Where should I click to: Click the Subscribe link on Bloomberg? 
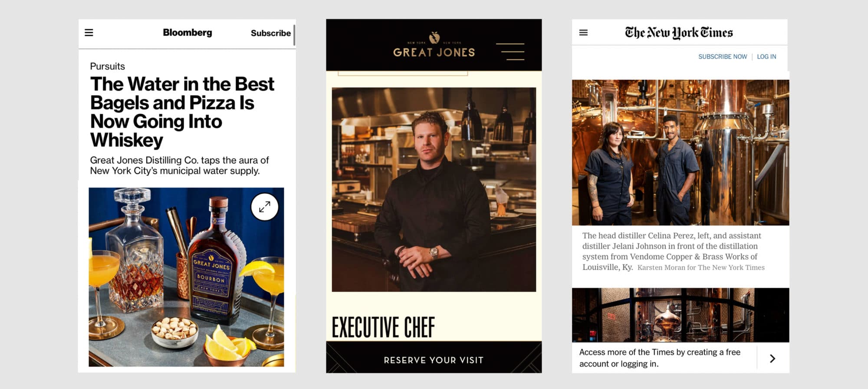pos(271,33)
